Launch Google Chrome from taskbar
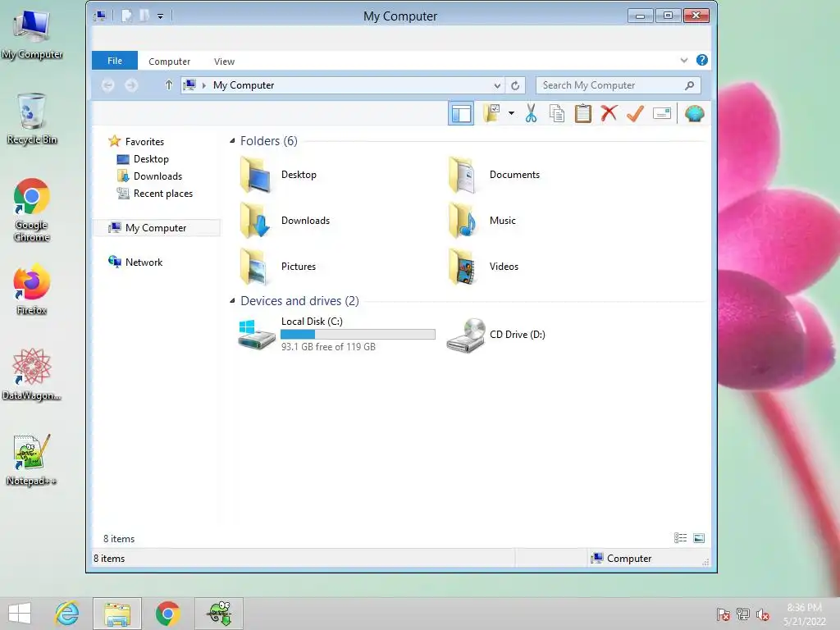The height and width of the screenshot is (630, 840). [167, 614]
